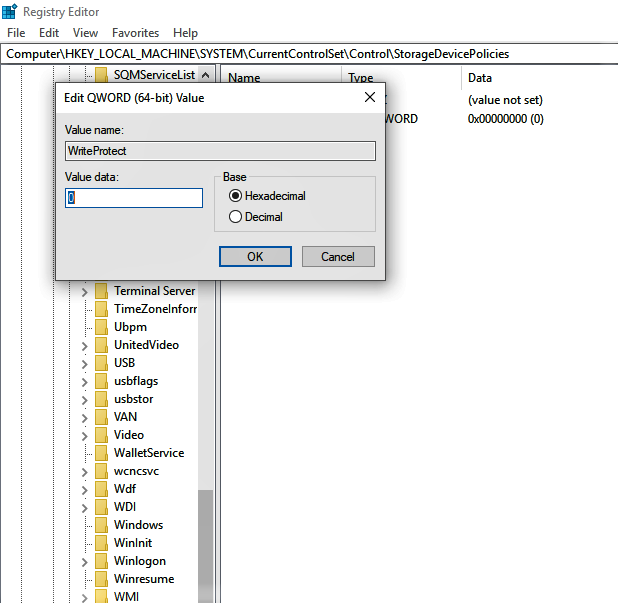The width and height of the screenshot is (618, 603).
Task: Select the WalletService key label
Action: pos(149,453)
